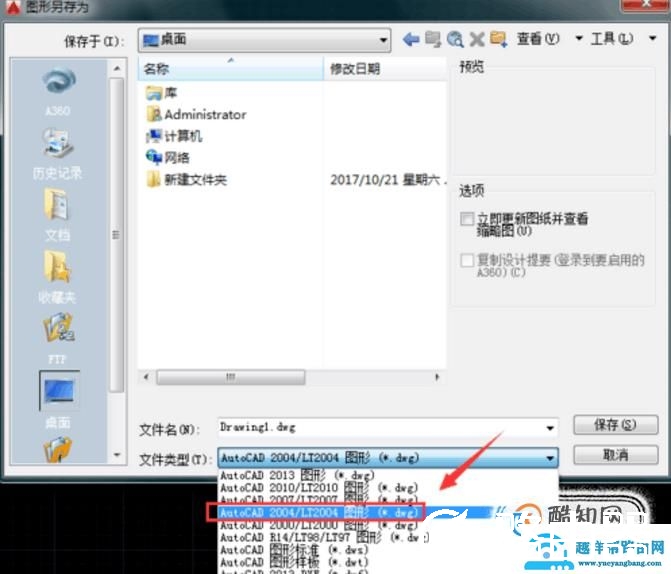This screenshot has width=671, height=574.
Task: Choose AutoCAD 2004/LT2004 图形 option in list
Action: pyautogui.click(x=319, y=512)
